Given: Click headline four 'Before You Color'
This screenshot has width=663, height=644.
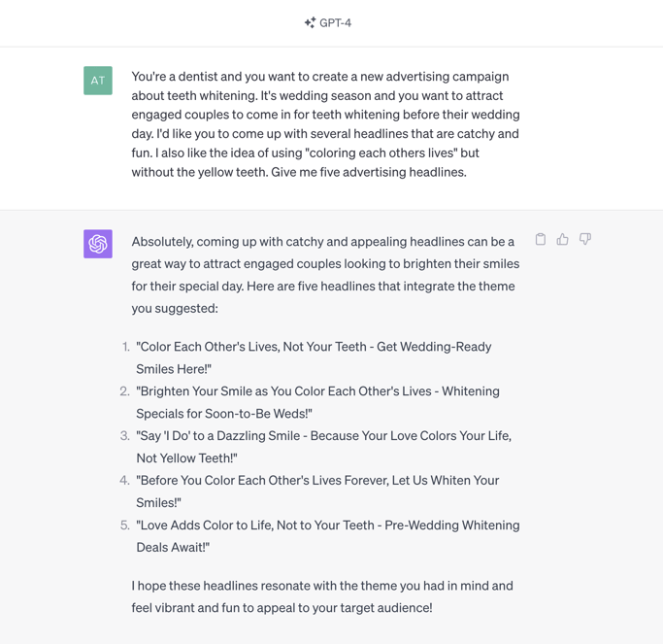Looking at the screenshot, I should [318, 491].
